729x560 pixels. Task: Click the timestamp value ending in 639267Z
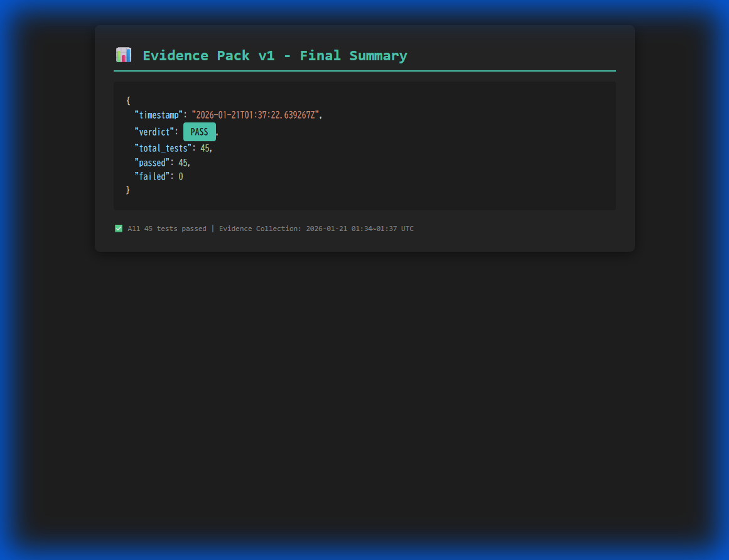tap(257, 115)
